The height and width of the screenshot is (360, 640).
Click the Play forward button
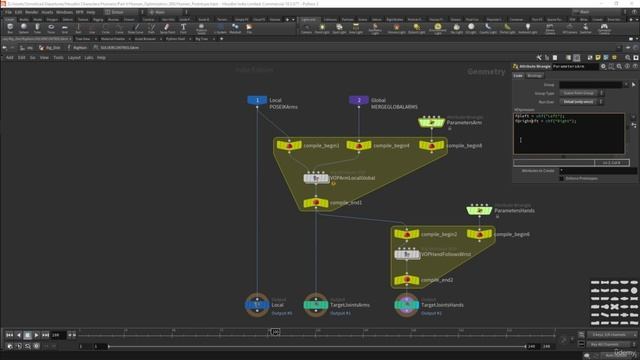pyautogui.click(x=36, y=335)
